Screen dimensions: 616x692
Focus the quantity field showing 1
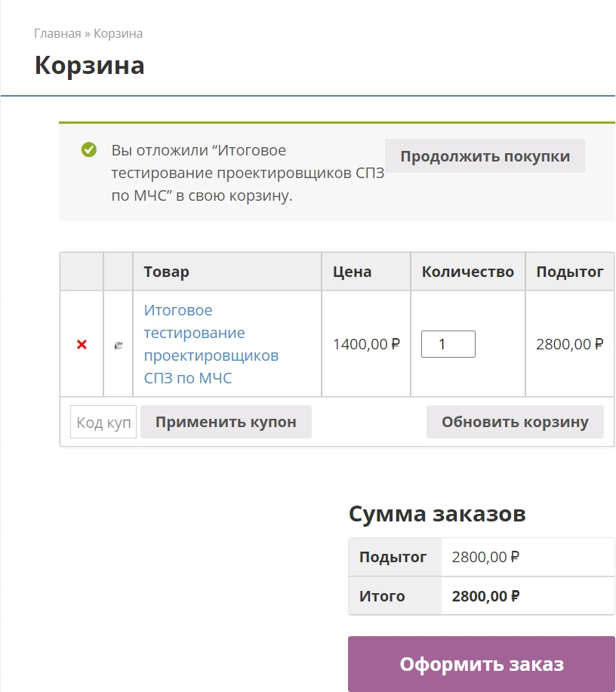[x=448, y=344]
